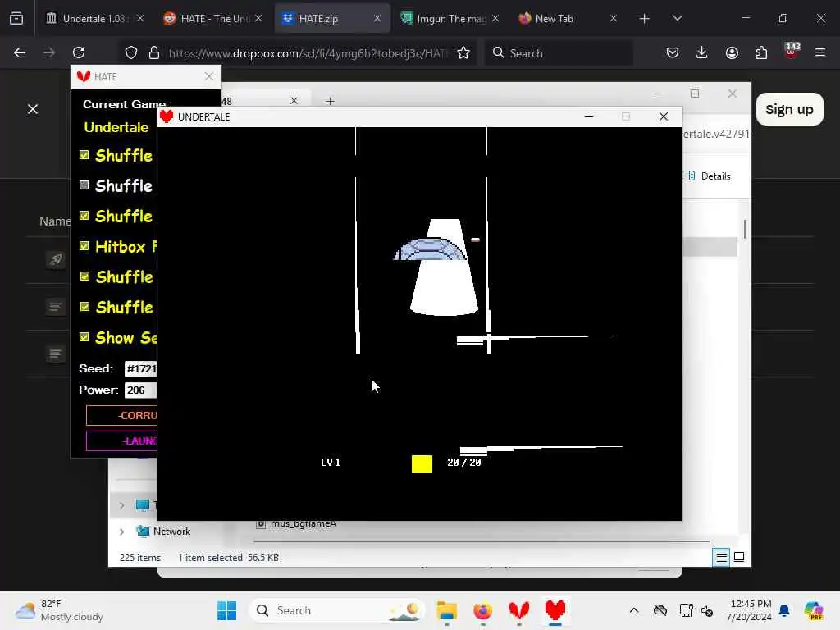Switch File Explorer to details view
Image resolution: width=840 pixels, height=630 pixels.
721,558
